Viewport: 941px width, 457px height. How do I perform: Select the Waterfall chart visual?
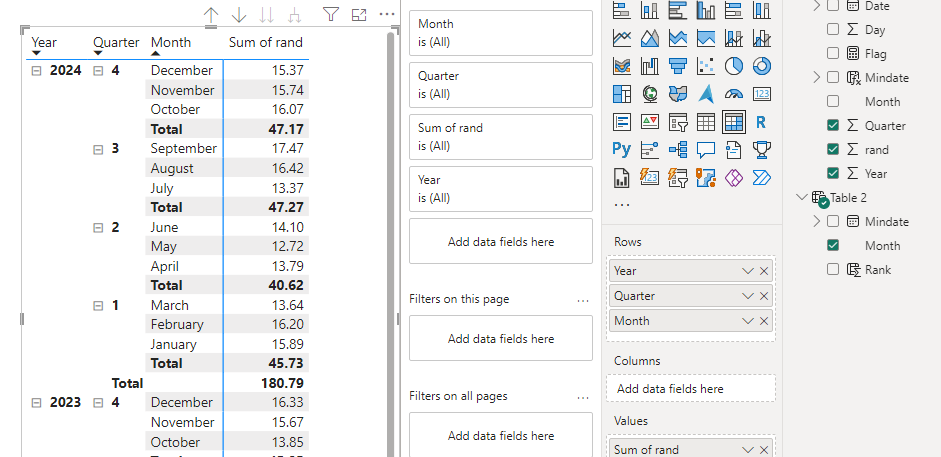click(649, 65)
